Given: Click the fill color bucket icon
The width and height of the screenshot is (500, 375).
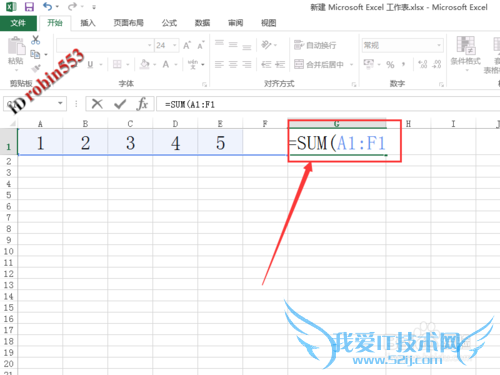Looking at the screenshot, I should coord(145,64).
